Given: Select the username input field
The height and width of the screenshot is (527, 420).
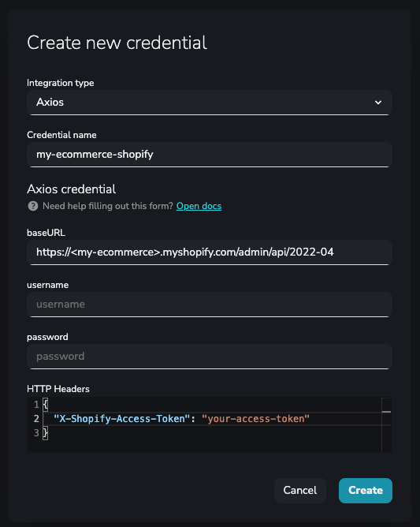Looking at the screenshot, I should pos(210,305).
